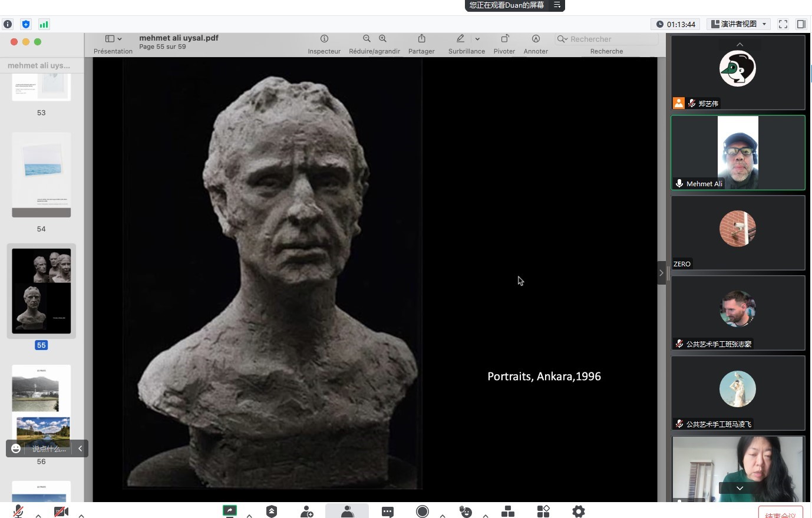The height and width of the screenshot is (518, 812).
Task: Toggle the side panel icon at top right
Action: (801, 24)
